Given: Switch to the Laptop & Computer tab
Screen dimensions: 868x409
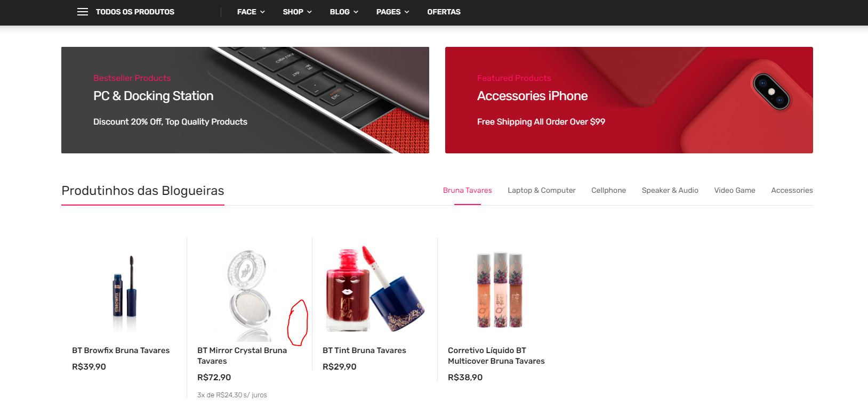Looking at the screenshot, I should click(x=541, y=190).
